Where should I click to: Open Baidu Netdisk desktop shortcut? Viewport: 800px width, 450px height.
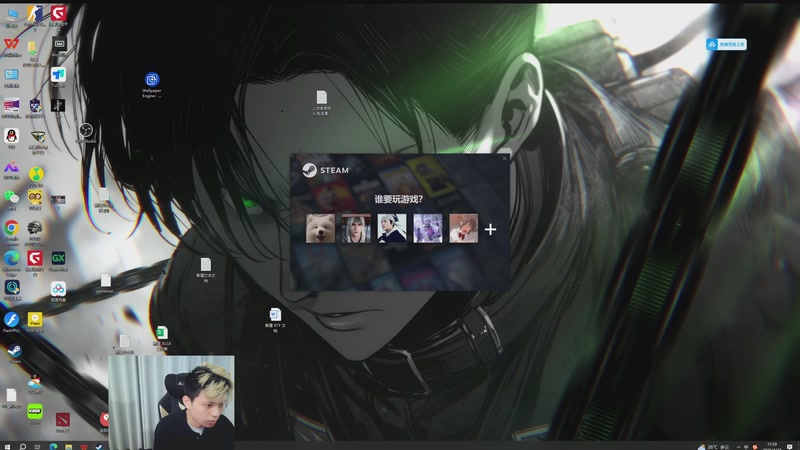pyautogui.click(x=58, y=289)
